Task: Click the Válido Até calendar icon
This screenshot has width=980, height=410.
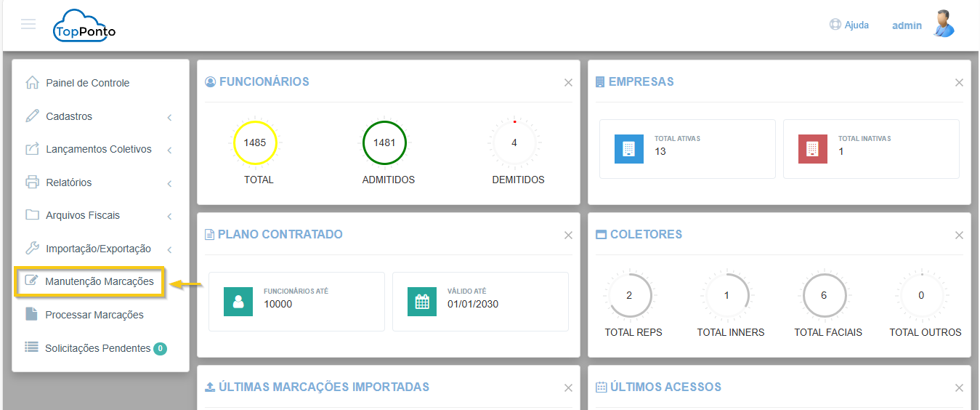Action: pyautogui.click(x=422, y=302)
